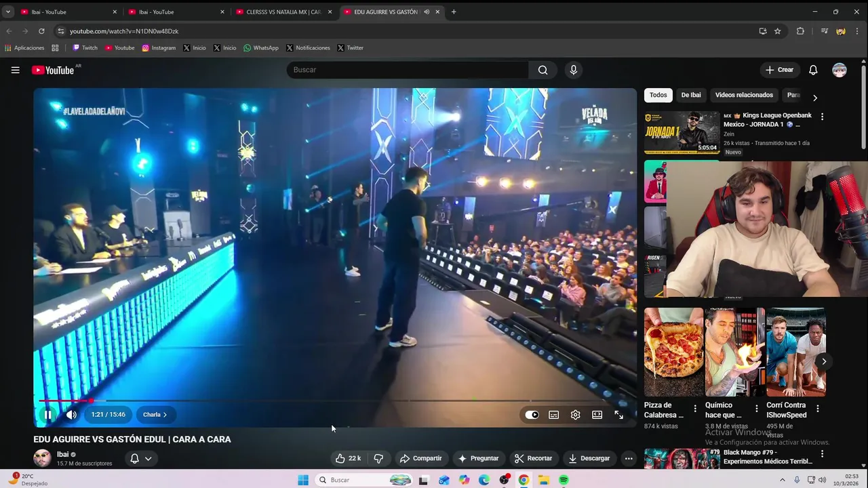Viewport: 868px width, 488px height.
Task: Open the Pizza de Calabresa short
Action: pos(673,352)
